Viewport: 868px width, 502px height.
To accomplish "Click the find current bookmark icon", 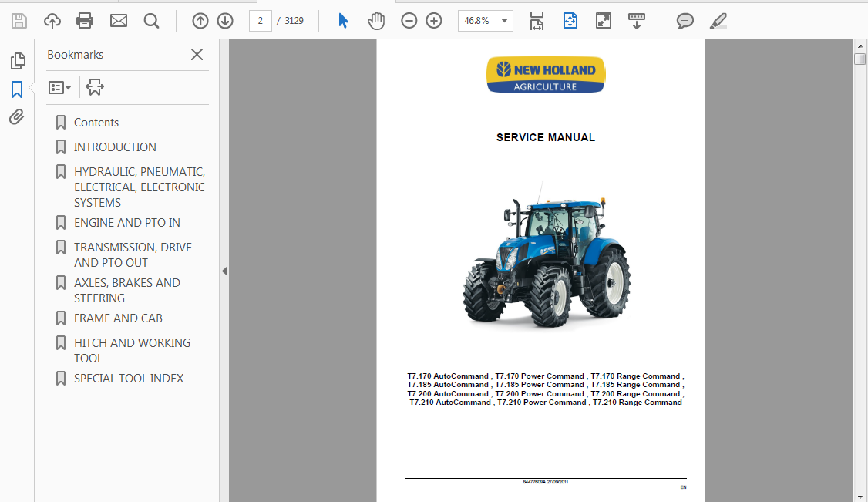I will point(95,87).
